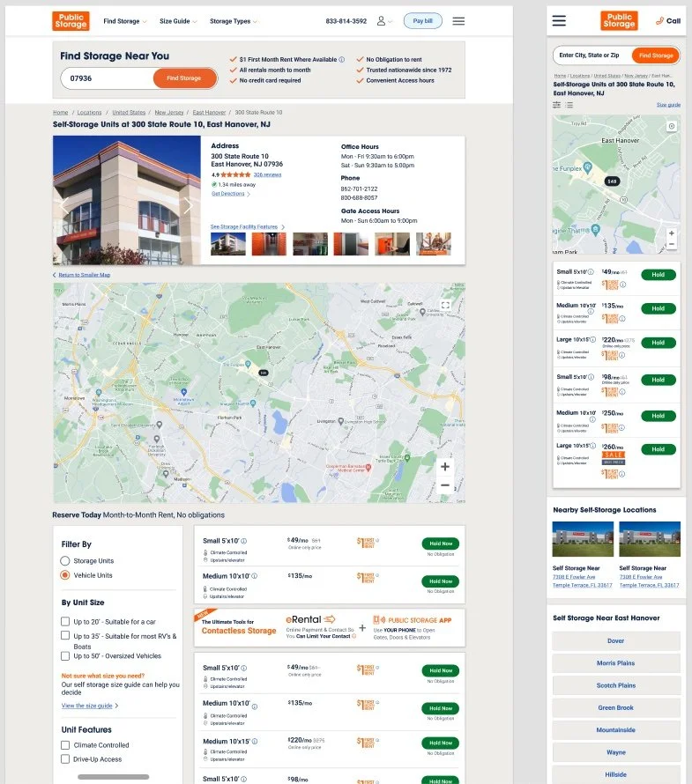Click info icon next to $1 First Month Rent
Viewport: 692px width, 784px height.
pyautogui.click(x=342, y=59)
